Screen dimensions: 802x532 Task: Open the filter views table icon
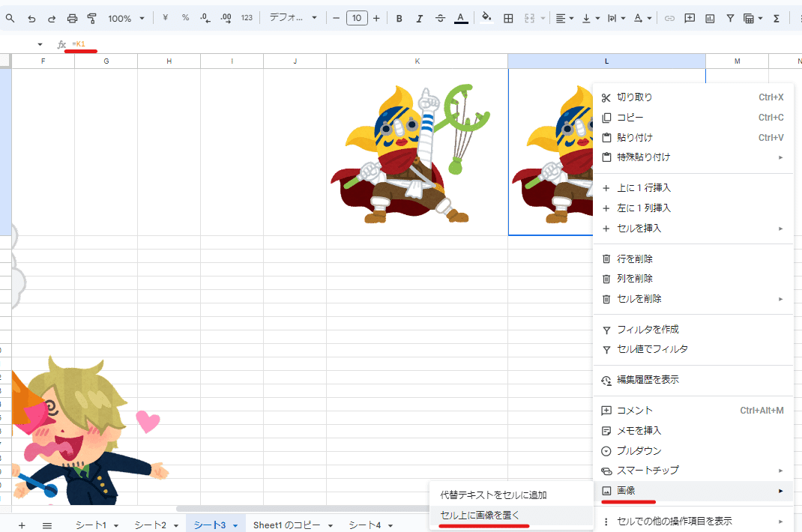pyautogui.click(x=753, y=19)
